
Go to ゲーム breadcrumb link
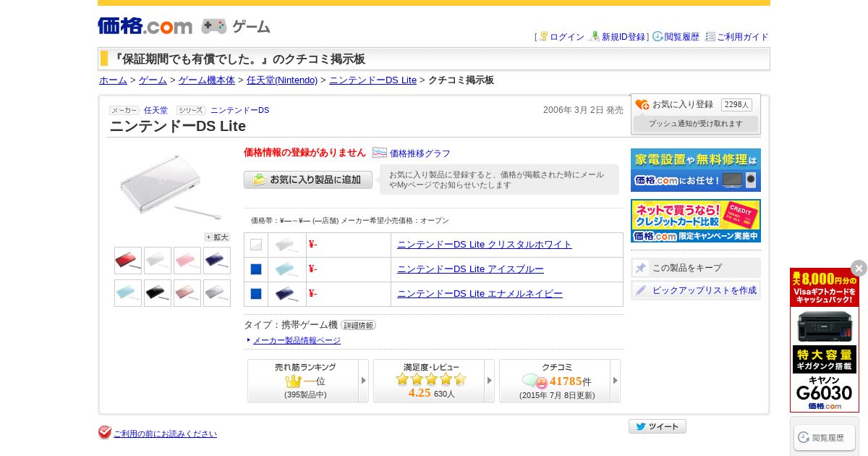point(153,80)
